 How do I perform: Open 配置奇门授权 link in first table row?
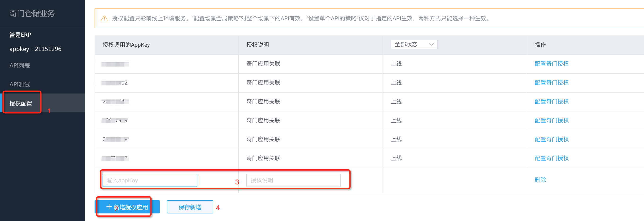(x=551, y=64)
